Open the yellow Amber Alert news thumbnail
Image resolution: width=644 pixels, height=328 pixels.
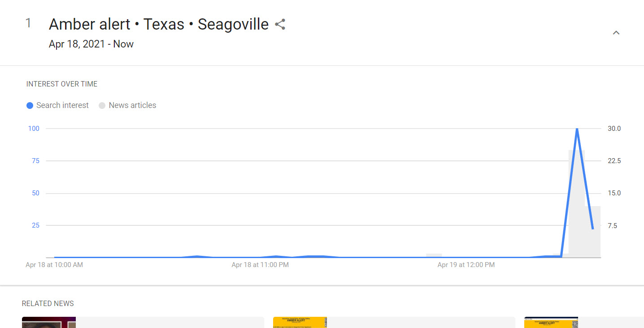300,322
